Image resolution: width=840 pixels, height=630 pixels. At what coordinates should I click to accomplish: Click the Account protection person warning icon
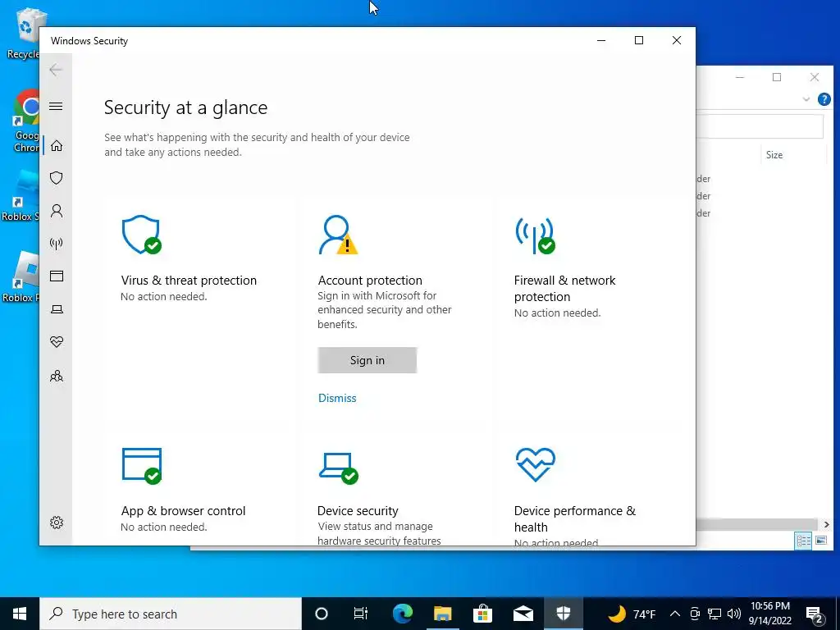click(x=337, y=235)
